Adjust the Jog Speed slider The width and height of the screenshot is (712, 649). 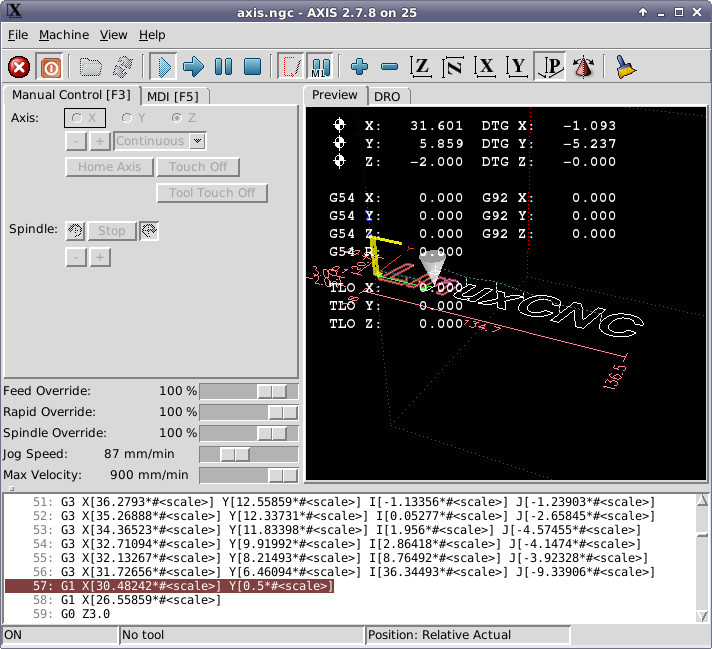coord(249,454)
